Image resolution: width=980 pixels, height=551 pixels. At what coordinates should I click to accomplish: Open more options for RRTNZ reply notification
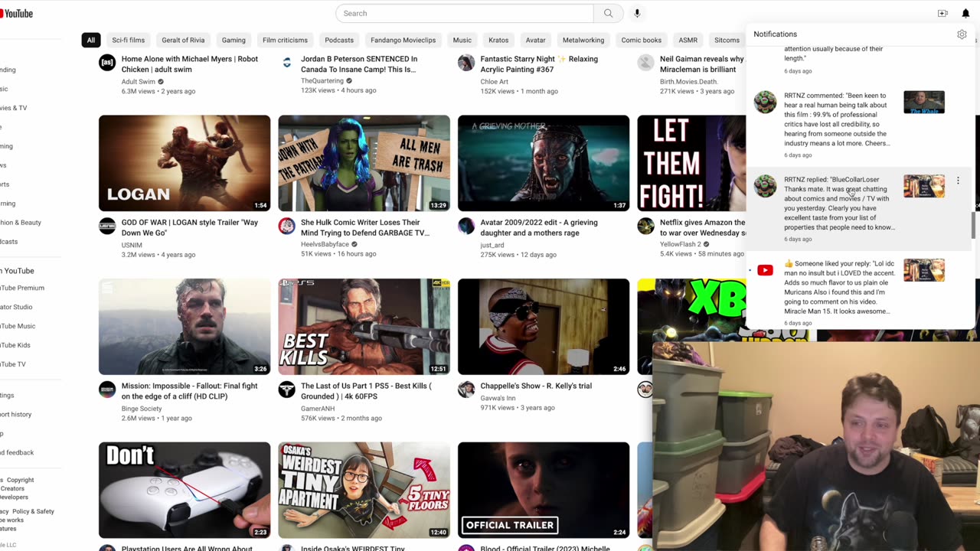(x=958, y=181)
